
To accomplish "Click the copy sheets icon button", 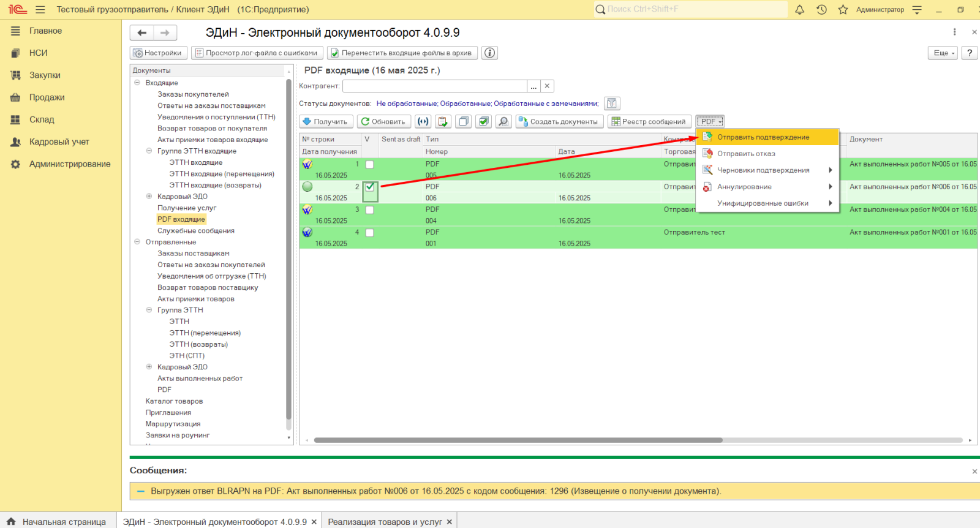I will click(464, 121).
